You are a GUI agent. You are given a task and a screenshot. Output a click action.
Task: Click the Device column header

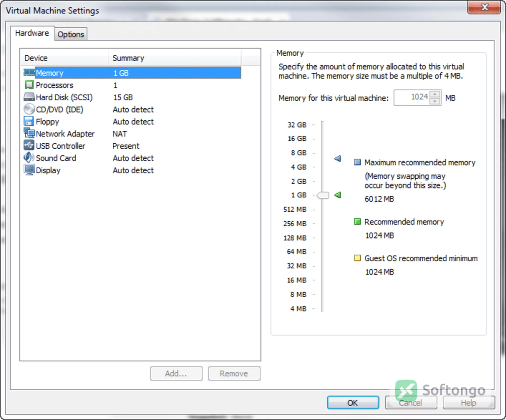pyautogui.click(x=64, y=58)
